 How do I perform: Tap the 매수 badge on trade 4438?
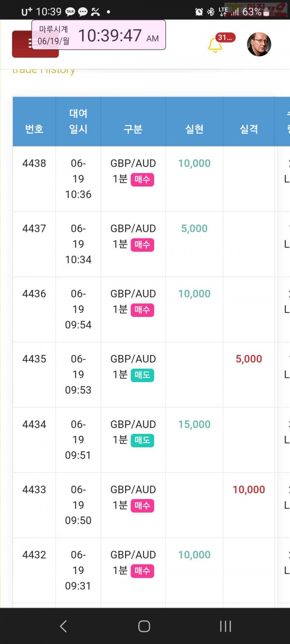tap(142, 180)
